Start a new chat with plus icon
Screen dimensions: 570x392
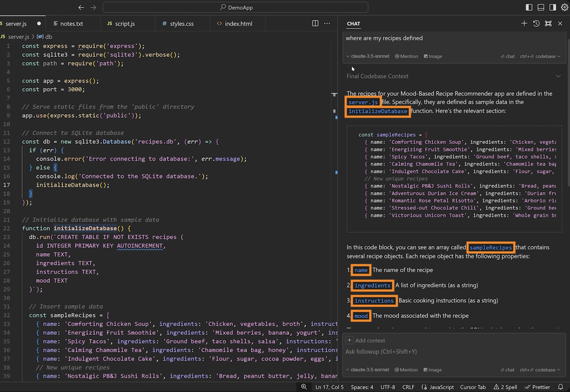524,23
